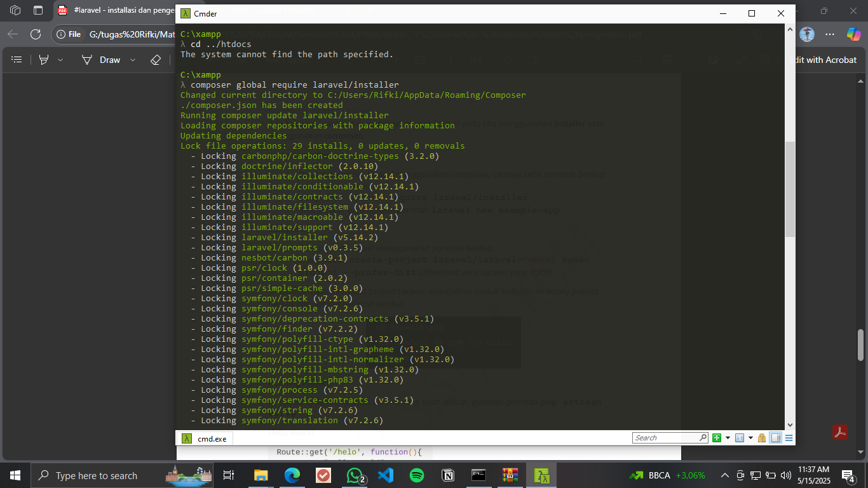Toggle console lock in Cmder status bar

tap(761, 438)
